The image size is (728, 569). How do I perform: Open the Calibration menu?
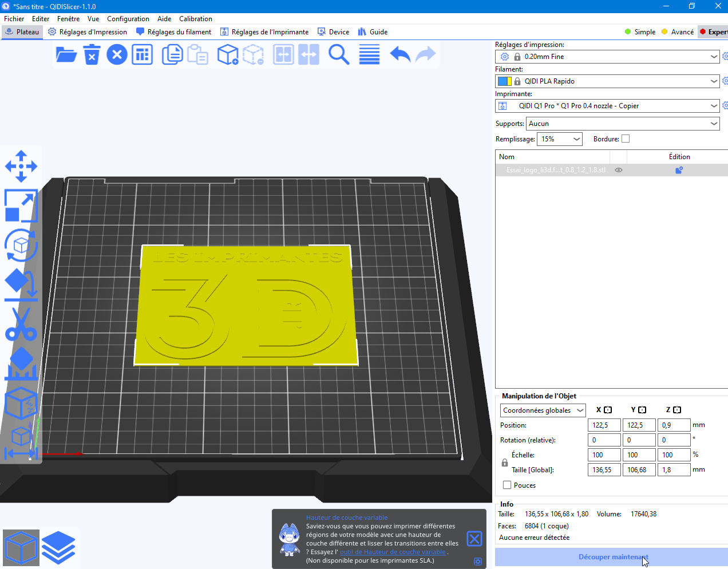tap(195, 19)
